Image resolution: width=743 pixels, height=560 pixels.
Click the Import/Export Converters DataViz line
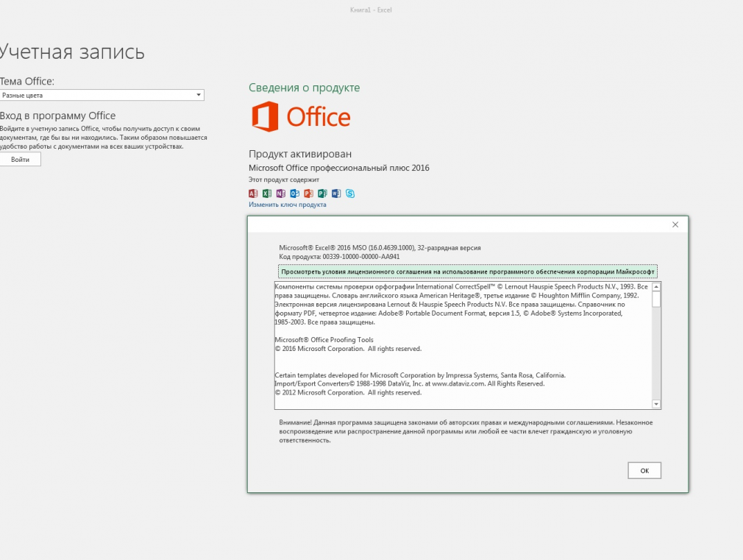410,383
